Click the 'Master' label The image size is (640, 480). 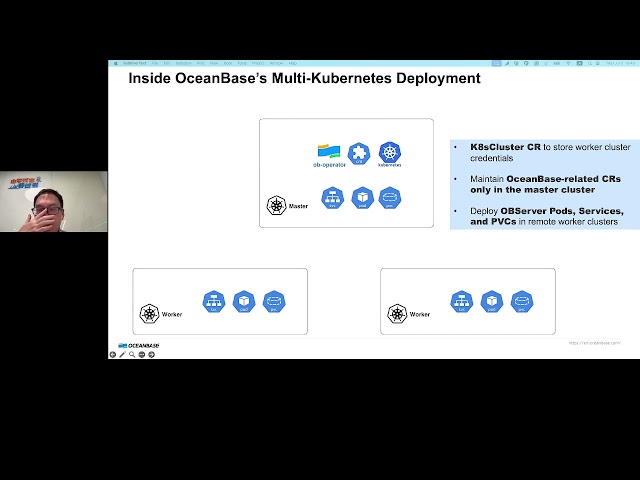click(298, 206)
